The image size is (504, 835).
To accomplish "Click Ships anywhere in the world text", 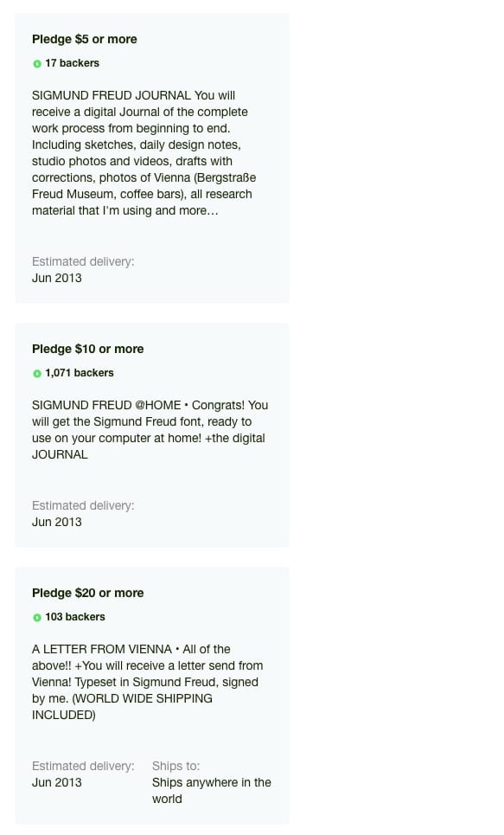I will pyautogui.click(x=211, y=790).
